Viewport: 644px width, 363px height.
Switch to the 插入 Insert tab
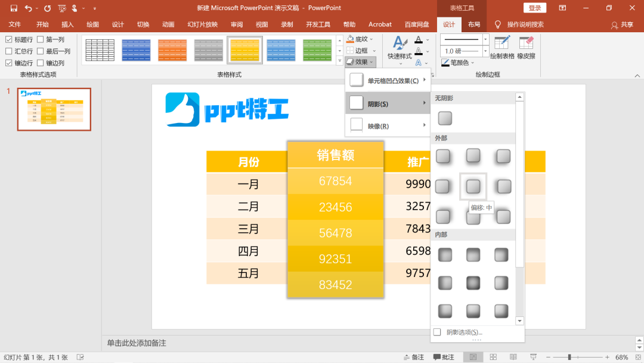67,24
